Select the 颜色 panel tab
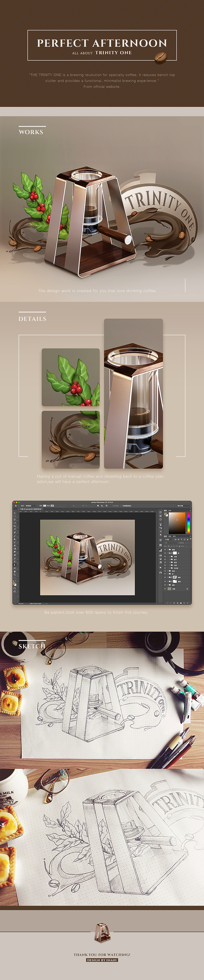Image resolution: width=204 pixels, height=980 pixels. click(166, 511)
